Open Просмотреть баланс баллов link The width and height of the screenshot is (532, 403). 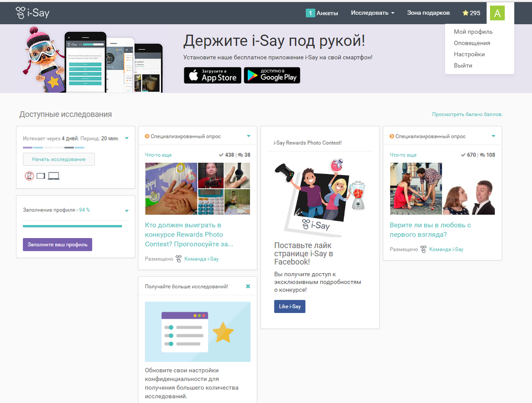pyautogui.click(x=467, y=114)
